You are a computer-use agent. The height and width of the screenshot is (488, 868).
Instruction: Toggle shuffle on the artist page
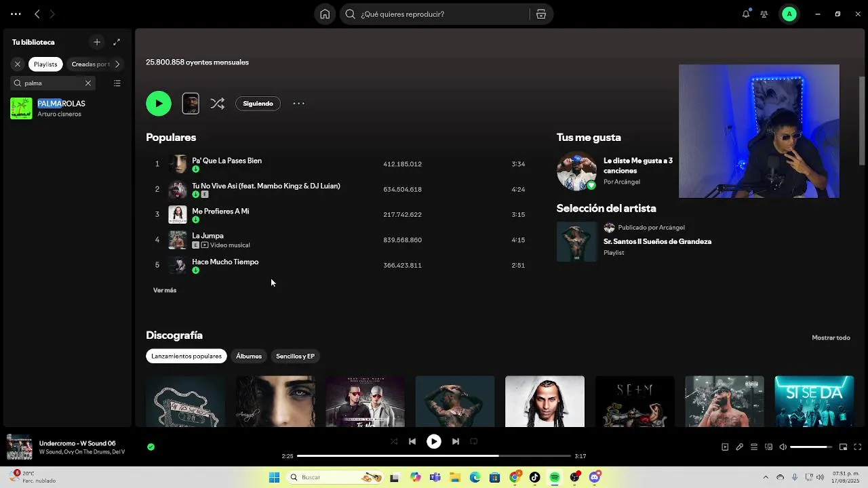[217, 104]
